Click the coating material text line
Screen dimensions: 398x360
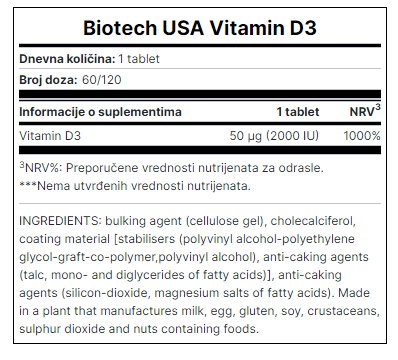[187, 239]
